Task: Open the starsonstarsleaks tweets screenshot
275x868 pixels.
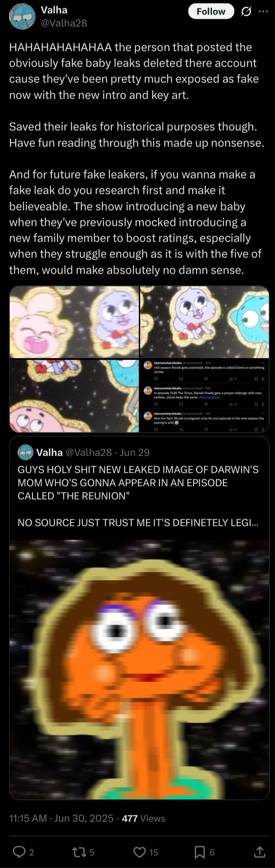Action: point(204,396)
